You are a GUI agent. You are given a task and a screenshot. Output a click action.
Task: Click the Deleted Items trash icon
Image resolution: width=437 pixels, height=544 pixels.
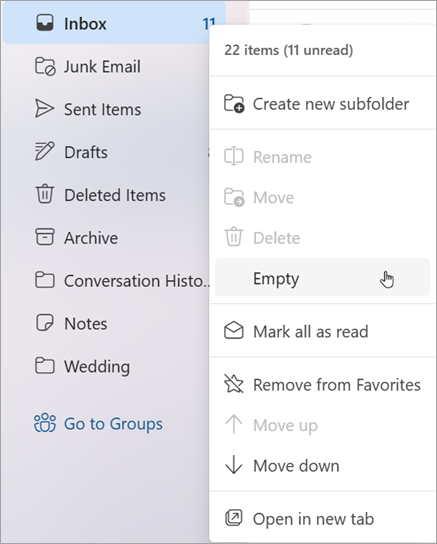pyautogui.click(x=45, y=194)
